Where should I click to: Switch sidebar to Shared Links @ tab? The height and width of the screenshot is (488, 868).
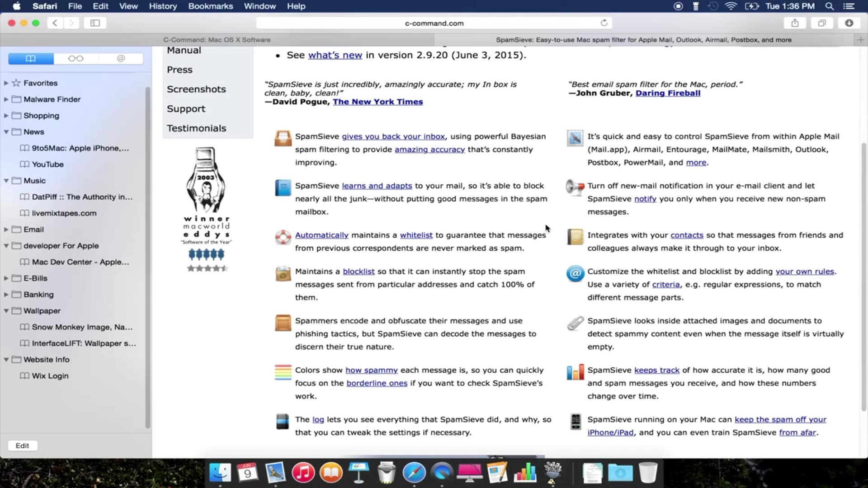(x=121, y=58)
